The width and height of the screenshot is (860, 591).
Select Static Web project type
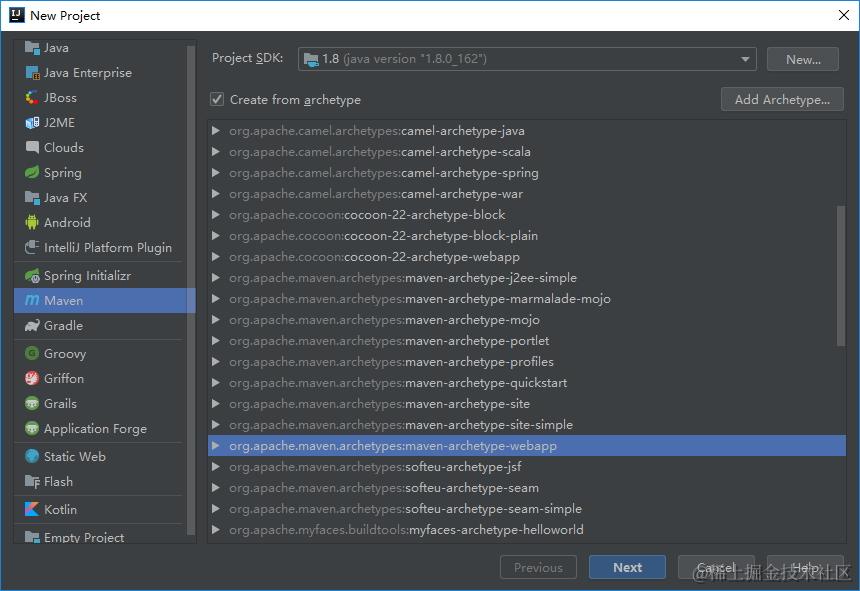pyautogui.click(x=100, y=456)
